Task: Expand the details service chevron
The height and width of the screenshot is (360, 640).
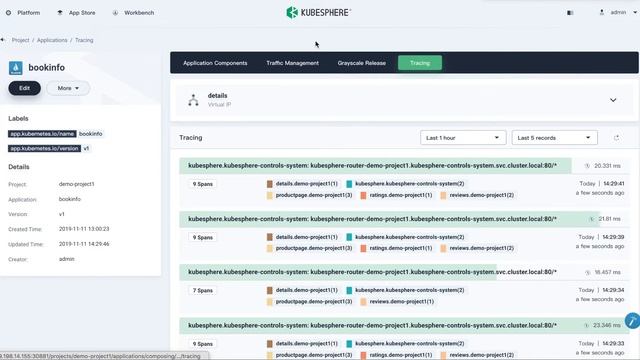Action: pos(613,100)
